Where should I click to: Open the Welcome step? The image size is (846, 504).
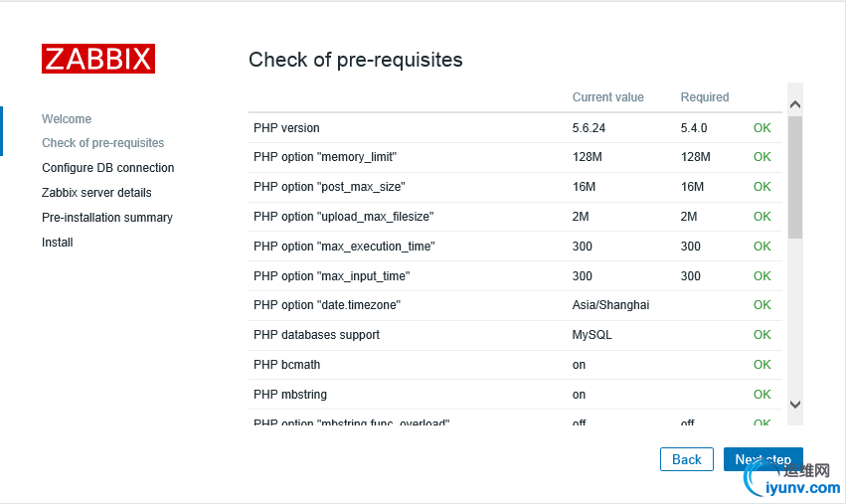click(x=67, y=118)
